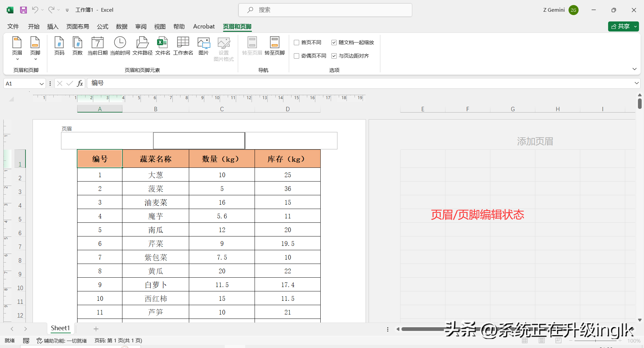The width and height of the screenshot is (644, 348).
Task: Switch to the Acrobat tab
Action: pyautogui.click(x=204, y=26)
